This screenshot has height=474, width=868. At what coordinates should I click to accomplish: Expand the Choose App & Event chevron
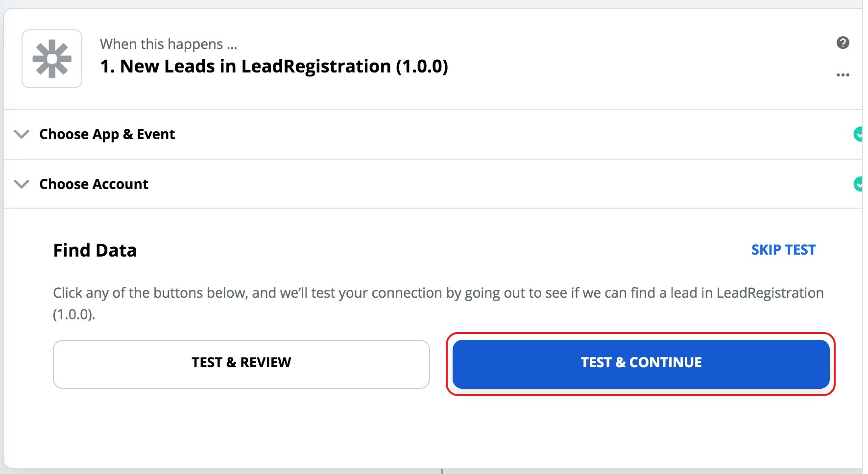click(22, 134)
